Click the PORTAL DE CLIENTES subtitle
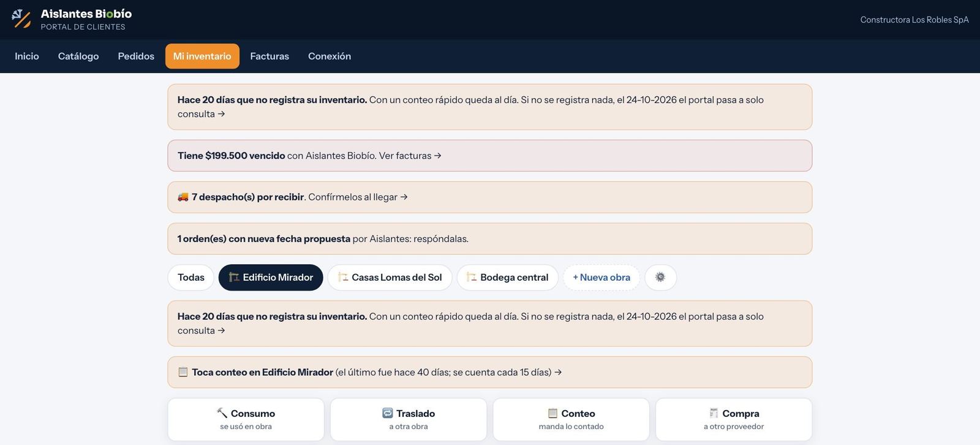Screen dimensions: 980x445 click(x=83, y=27)
